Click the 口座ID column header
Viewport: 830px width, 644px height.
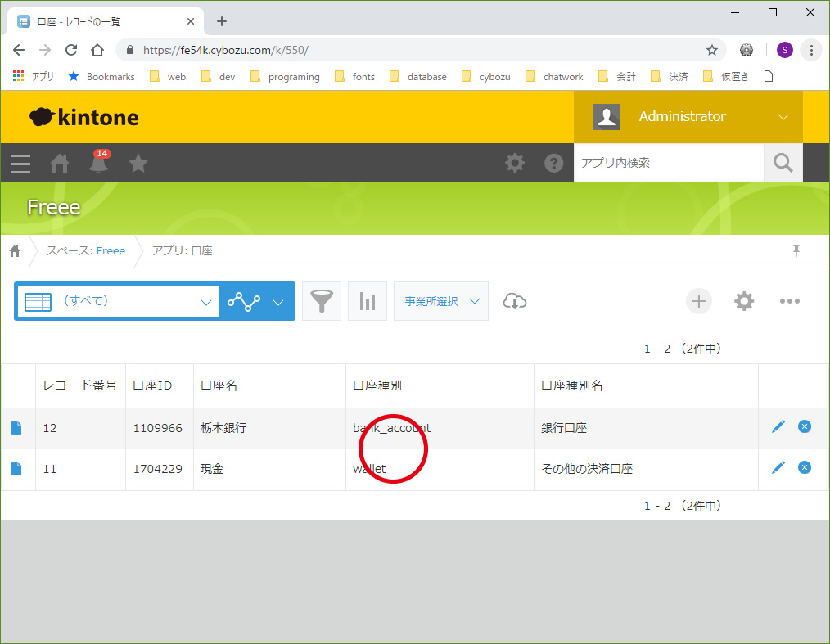click(160, 385)
